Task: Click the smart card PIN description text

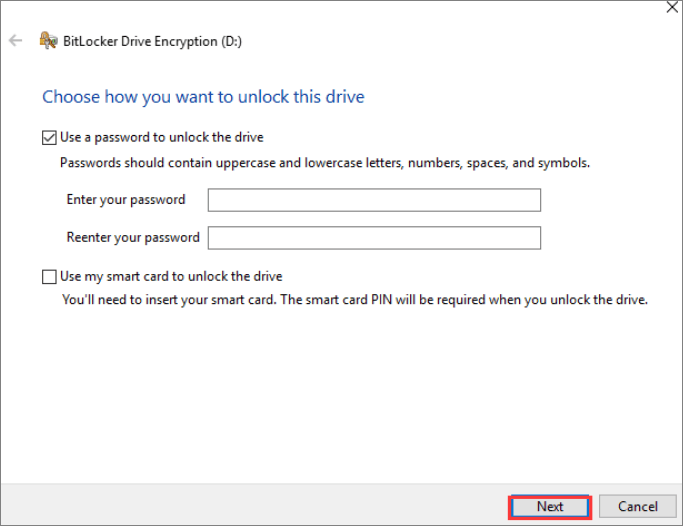Action: [355, 300]
